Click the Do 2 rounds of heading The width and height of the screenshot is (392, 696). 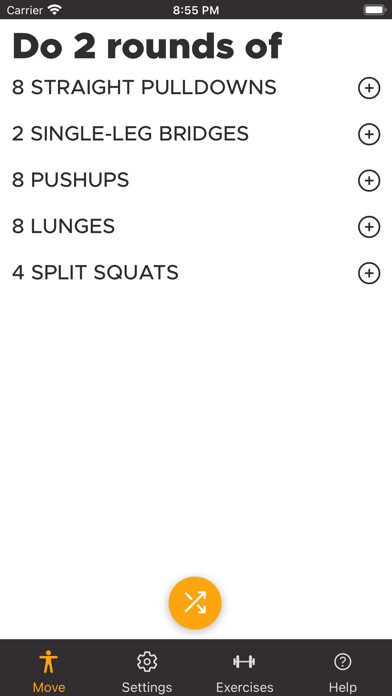point(147,46)
